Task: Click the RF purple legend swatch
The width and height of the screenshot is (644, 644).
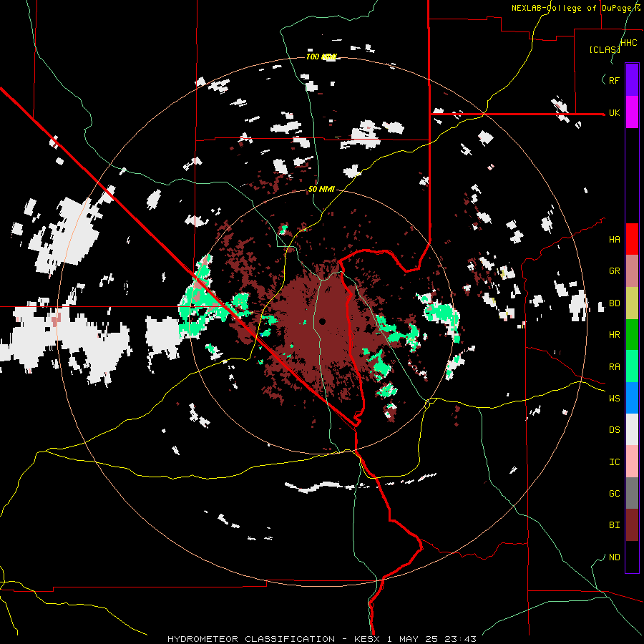Action: point(632,80)
